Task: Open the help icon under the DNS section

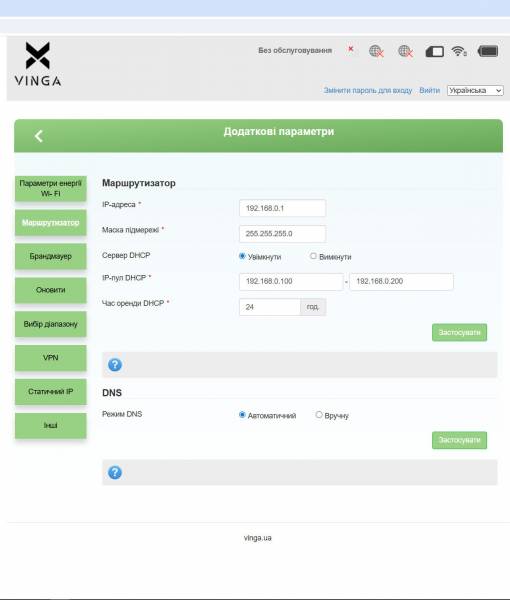Action: 115,473
